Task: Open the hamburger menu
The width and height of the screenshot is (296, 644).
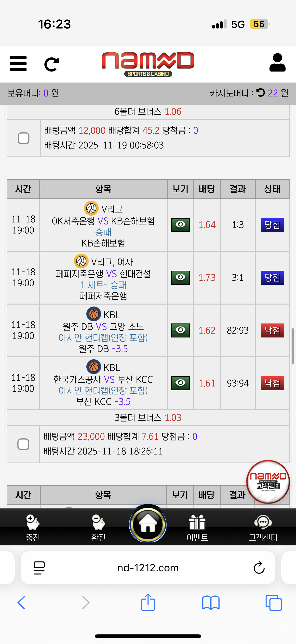Action: tap(18, 64)
